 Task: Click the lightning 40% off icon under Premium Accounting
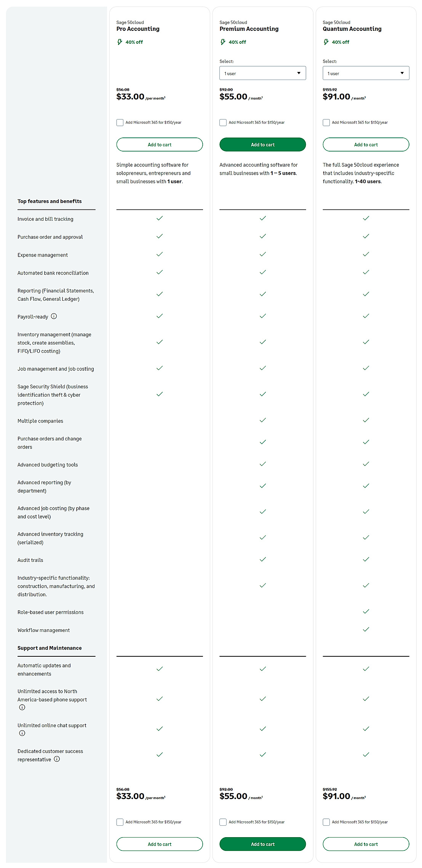223,42
